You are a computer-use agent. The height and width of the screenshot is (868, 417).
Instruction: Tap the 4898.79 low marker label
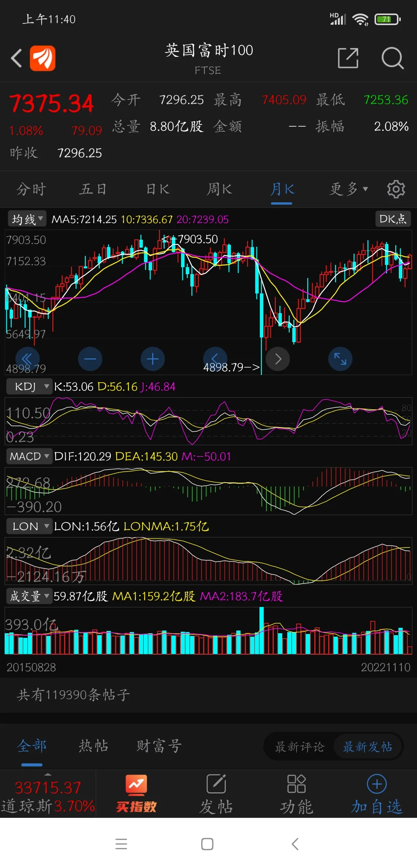pyautogui.click(x=223, y=367)
